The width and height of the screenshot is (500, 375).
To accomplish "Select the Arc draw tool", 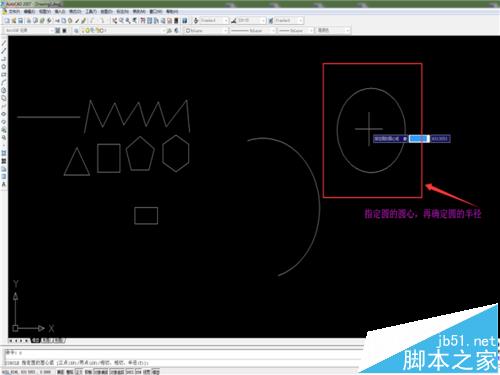I will [x=4, y=81].
